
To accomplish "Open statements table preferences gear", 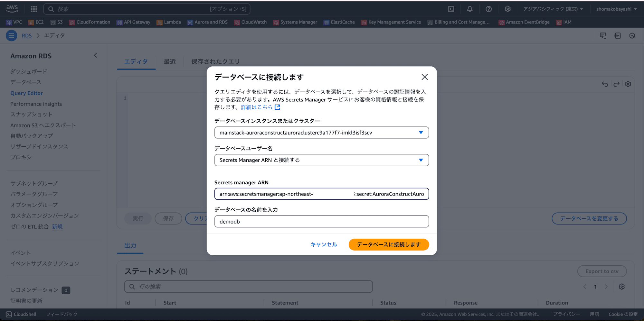I will 622,287.
